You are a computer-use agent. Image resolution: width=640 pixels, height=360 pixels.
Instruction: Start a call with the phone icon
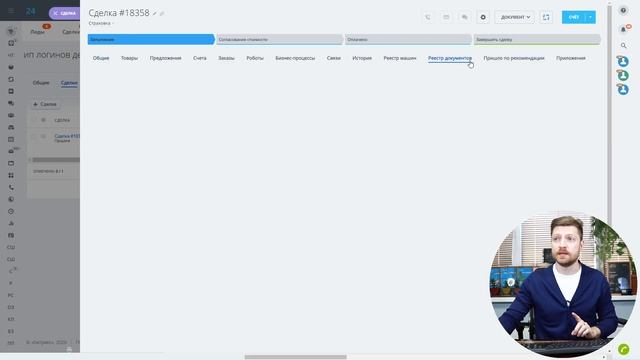pos(428,17)
